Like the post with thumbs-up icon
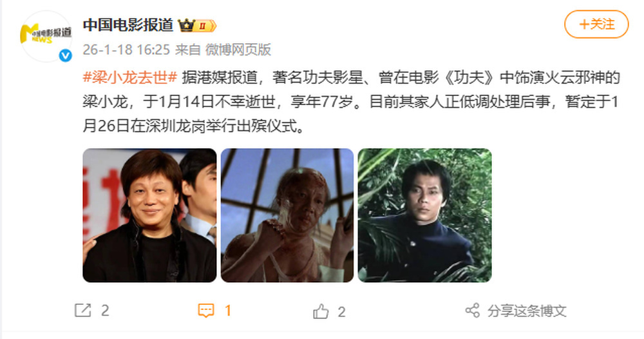Image resolution: width=644 pixels, height=339 pixels. [x=321, y=311]
